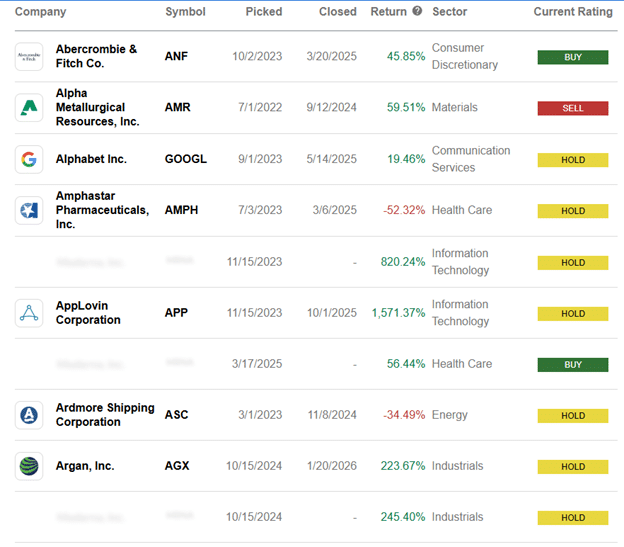This screenshot has height=547, width=624.
Task: Click the yellow HOLD rating for GOOGL
Action: [573, 159]
